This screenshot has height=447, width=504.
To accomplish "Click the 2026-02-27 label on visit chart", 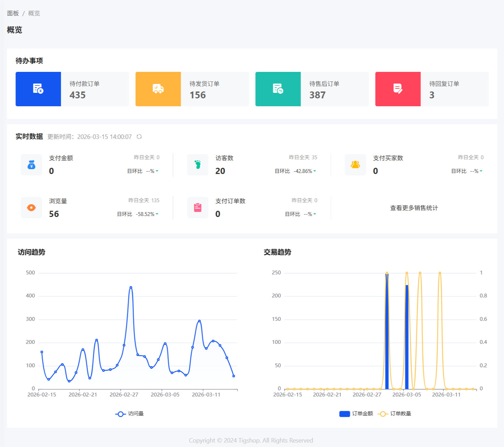I will click(124, 395).
